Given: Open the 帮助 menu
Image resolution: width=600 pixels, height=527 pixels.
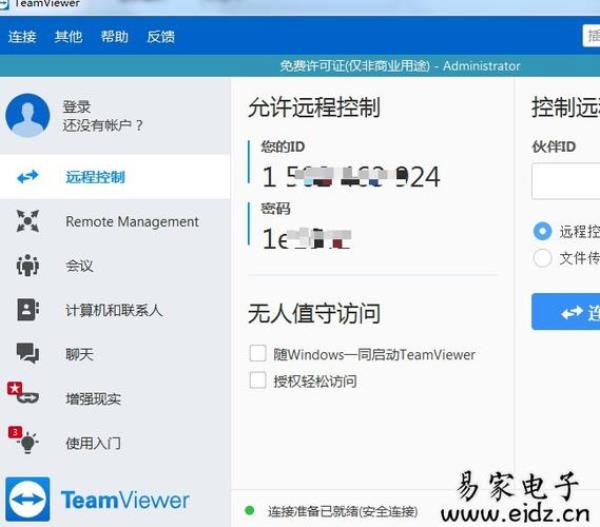Looking at the screenshot, I should 114,37.
